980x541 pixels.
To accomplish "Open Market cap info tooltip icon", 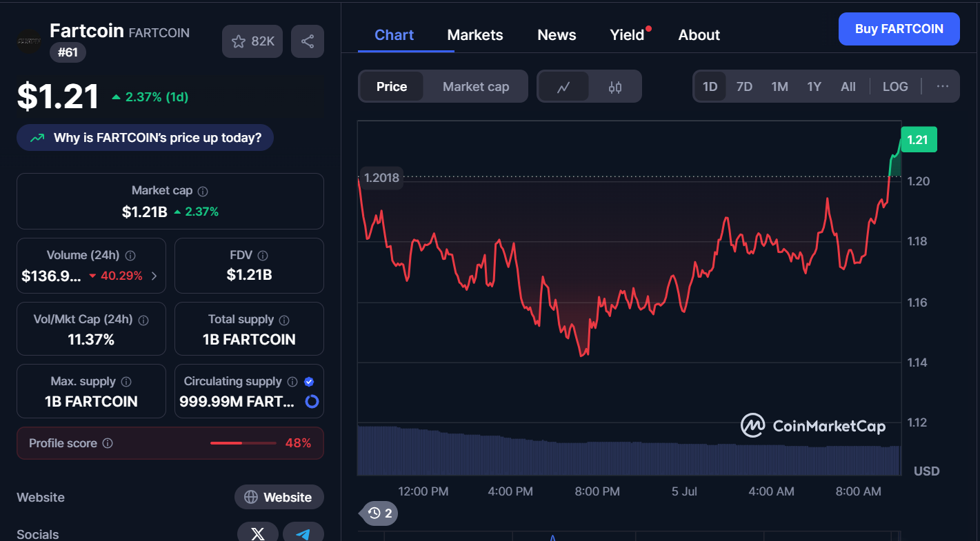I will point(203,191).
